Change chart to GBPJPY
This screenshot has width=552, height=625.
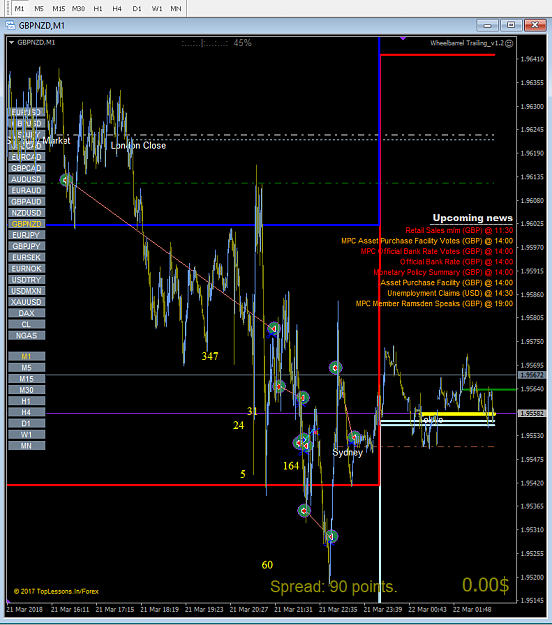click(x=26, y=246)
